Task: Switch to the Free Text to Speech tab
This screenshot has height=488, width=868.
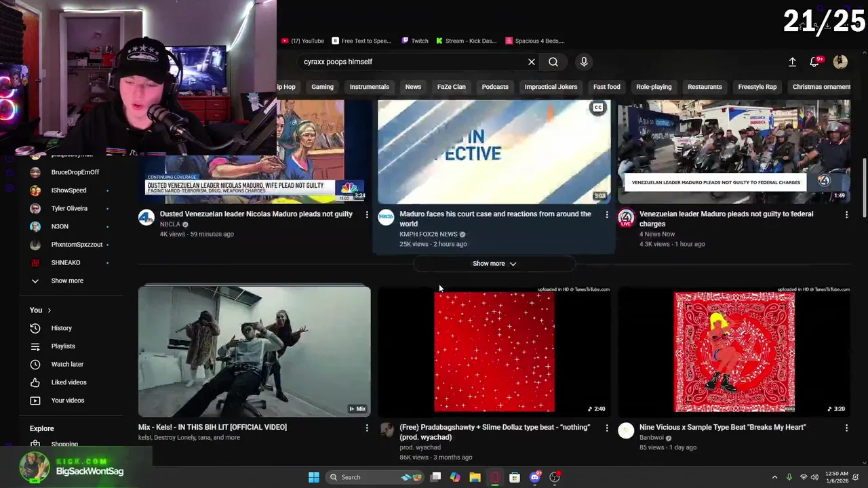Action: pyautogui.click(x=361, y=41)
